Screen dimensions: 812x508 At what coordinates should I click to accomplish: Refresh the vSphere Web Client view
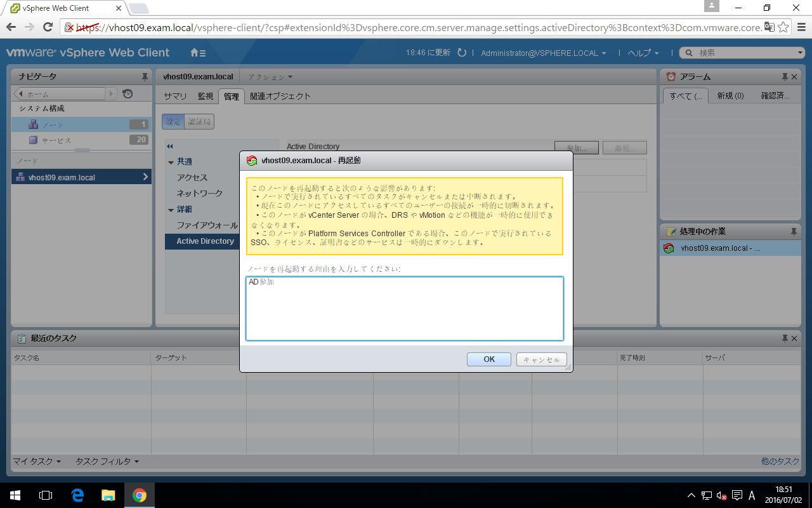pos(462,53)
